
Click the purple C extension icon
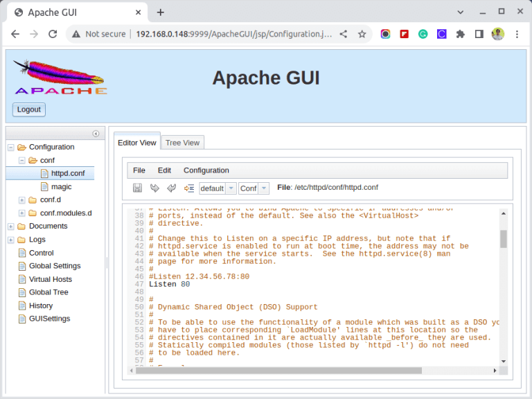(441, 34)
